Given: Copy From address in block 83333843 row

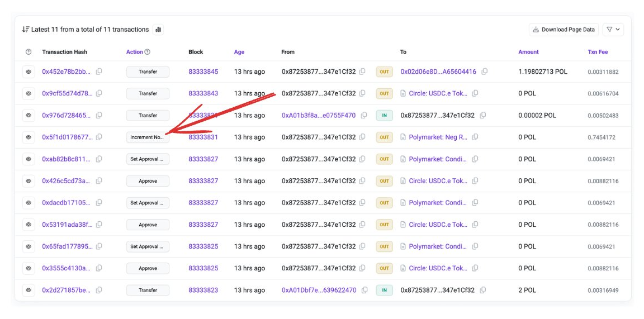Looking at the screenshot, I should 362,93.
